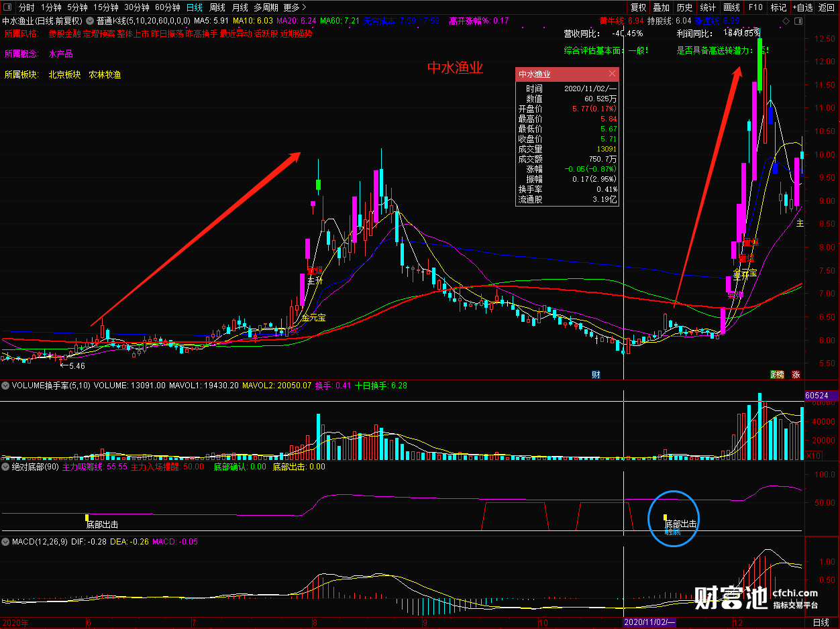
Task: Click the 复权 button
Action: tap(638, 7)
